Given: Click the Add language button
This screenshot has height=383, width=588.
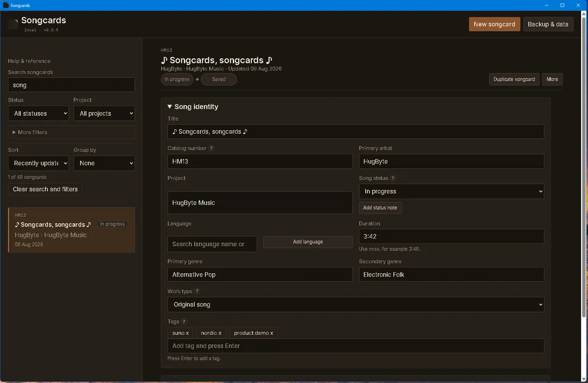Looking at the screenshot, I should click(307, 242).
